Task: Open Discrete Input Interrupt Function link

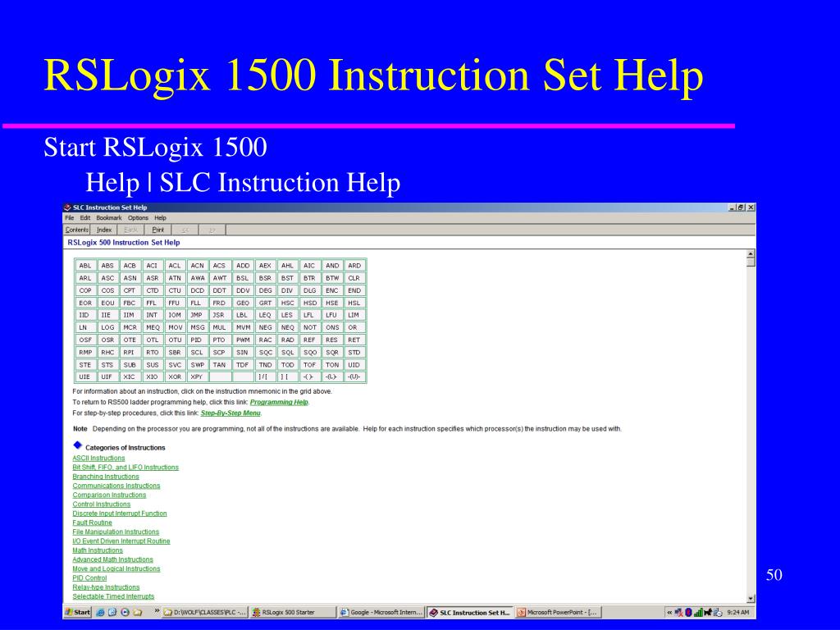Action: point(120,514)
